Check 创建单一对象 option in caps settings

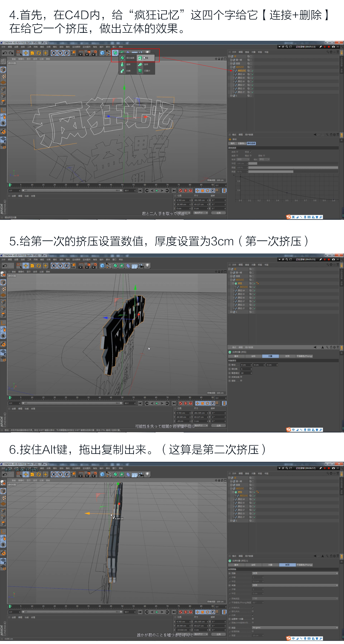point(253,619)
